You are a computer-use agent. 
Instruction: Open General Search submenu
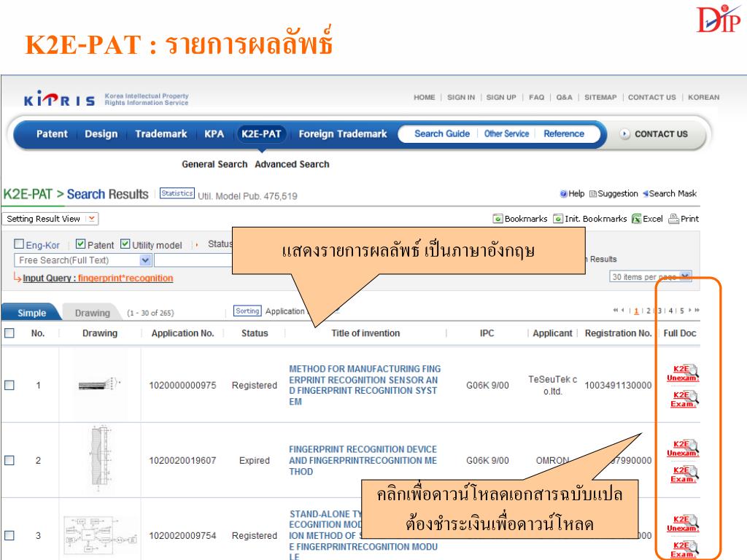tap(214, 164)
